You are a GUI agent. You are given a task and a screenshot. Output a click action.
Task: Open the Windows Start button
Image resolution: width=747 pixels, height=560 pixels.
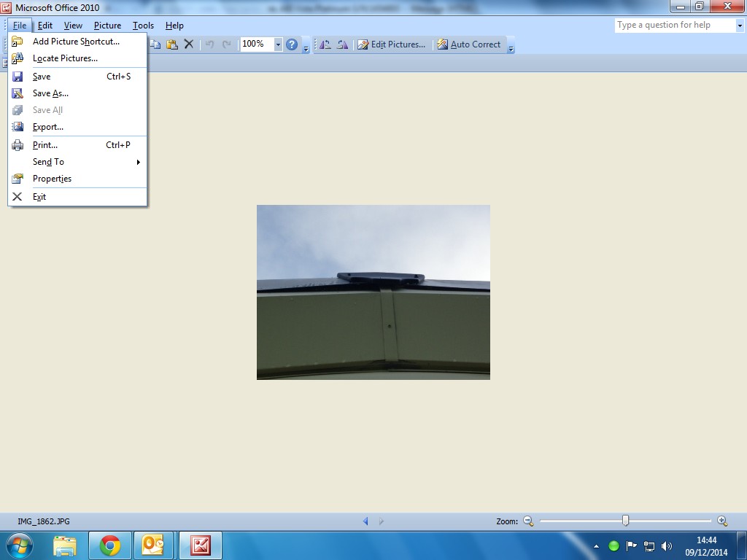pyautogui.click(x=20, y=545)
